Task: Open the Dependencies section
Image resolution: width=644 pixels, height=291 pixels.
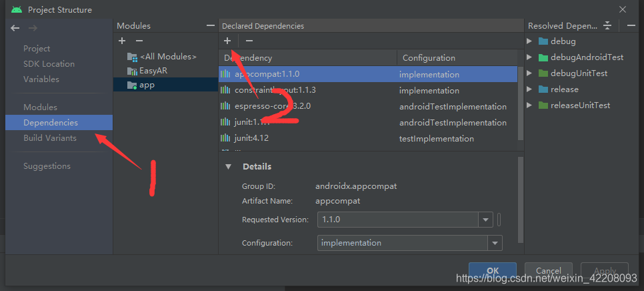Action: pyautogui.click(x=59, y=123)
